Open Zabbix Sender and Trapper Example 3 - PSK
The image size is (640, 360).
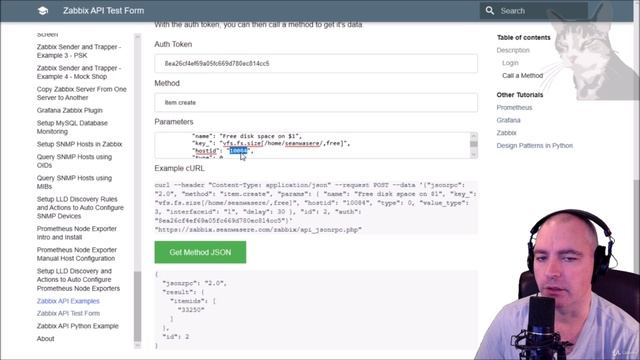(x=79, y=51)
